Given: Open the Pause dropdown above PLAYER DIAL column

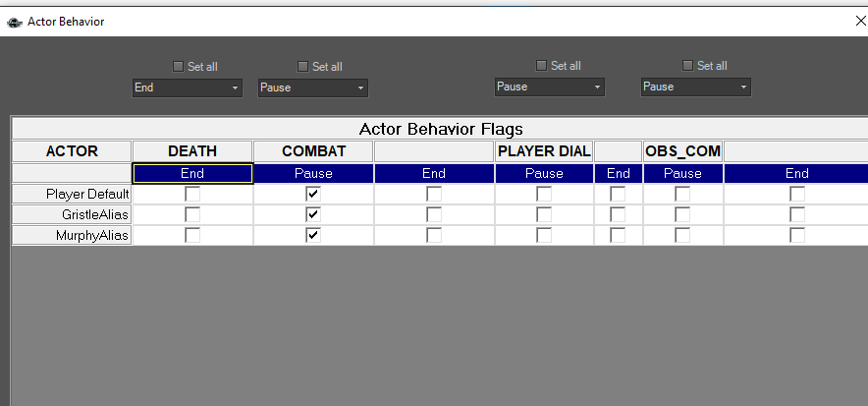Looking at the screenshot, I should tap(549, 87).
